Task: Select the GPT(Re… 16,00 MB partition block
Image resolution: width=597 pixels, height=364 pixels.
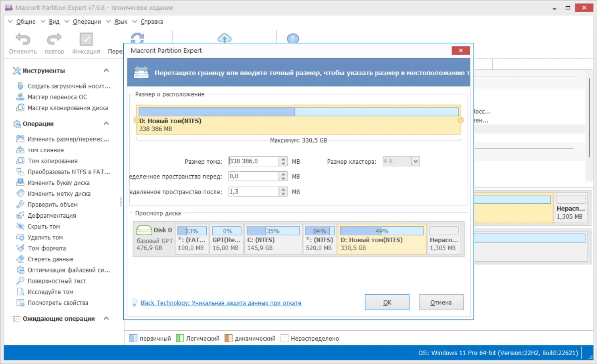Action: tap(227, 239)
